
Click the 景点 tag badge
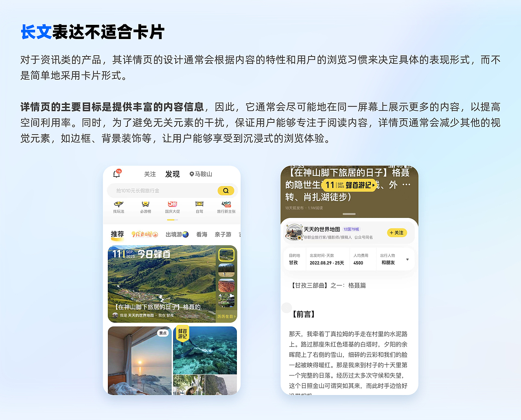(x=163, y=333)
